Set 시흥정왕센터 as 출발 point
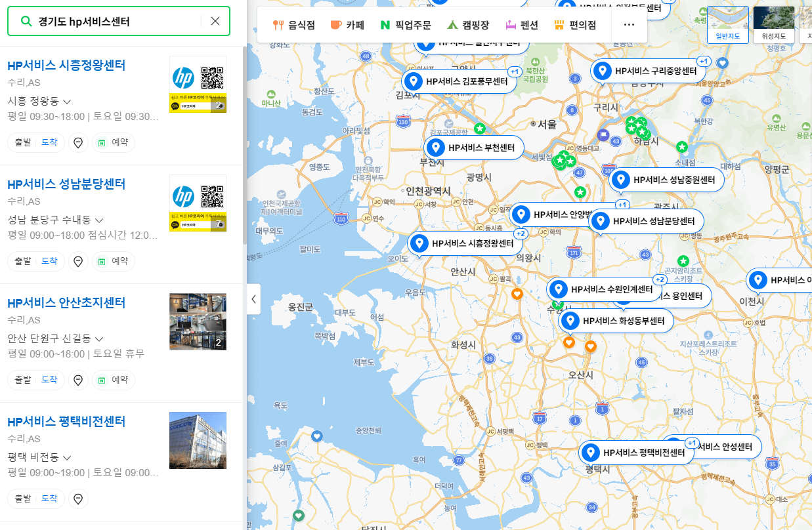The width and height of the screenshot is (812, 530). [22, 142]
